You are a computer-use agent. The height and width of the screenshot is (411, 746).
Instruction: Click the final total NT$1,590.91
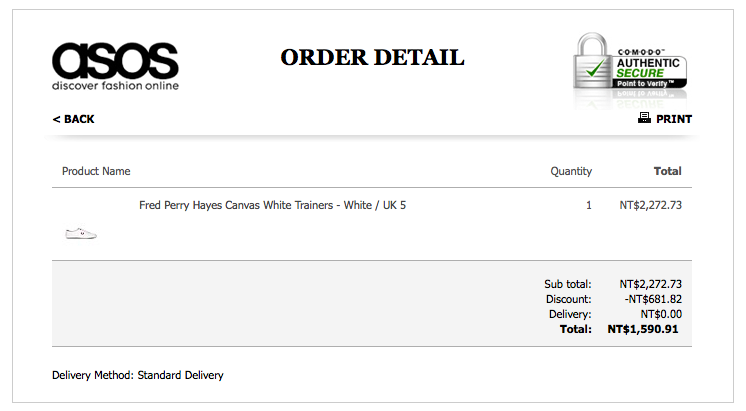click(x=644, y=329)
